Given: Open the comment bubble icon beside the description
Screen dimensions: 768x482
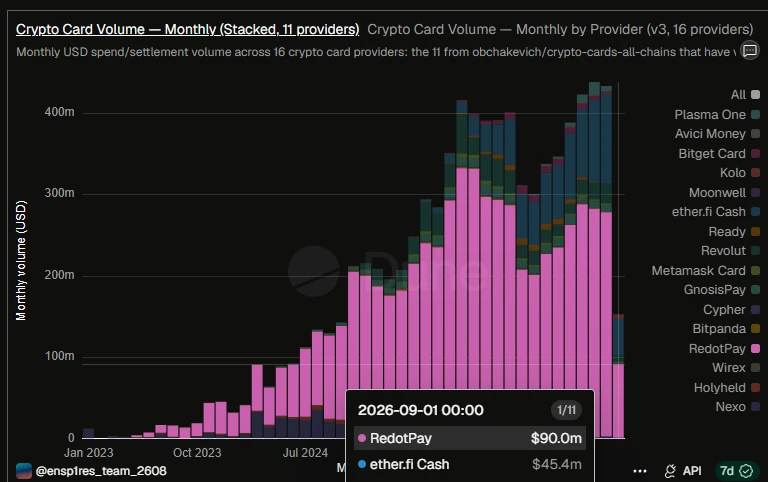Looking at the screenshot, I should pos(750,50).
